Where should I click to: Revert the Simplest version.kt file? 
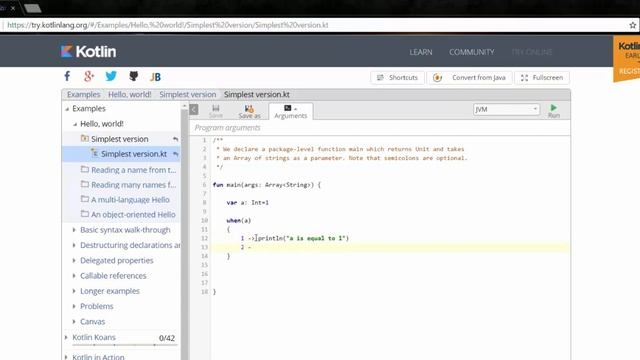pyautogui.click(x=176, y=154)
